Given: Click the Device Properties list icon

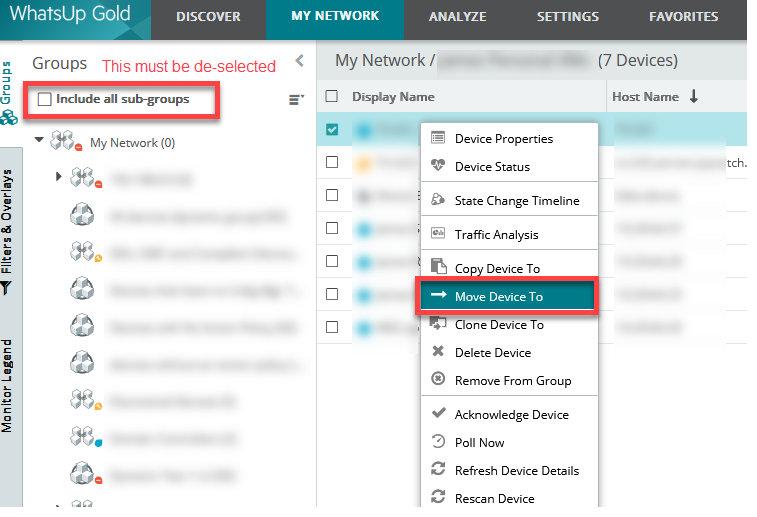Looking at the screenshot, I should 438,138.
